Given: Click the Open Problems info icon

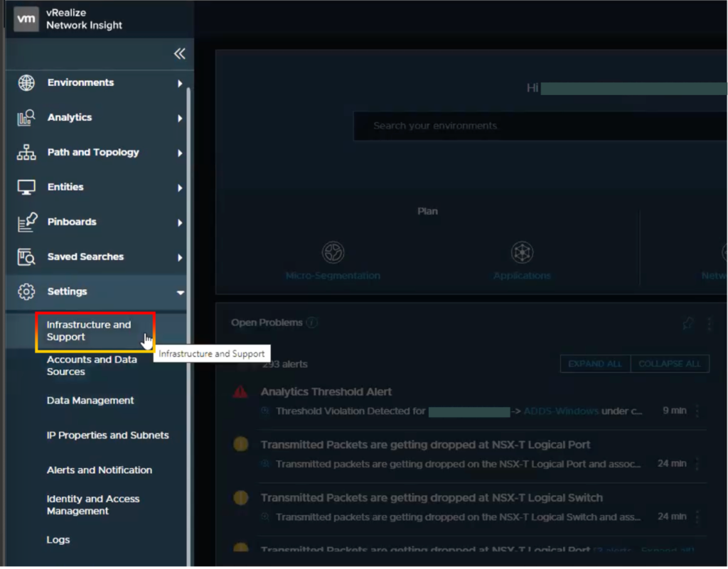Looking at the screenshot, I should pos(312,323).
